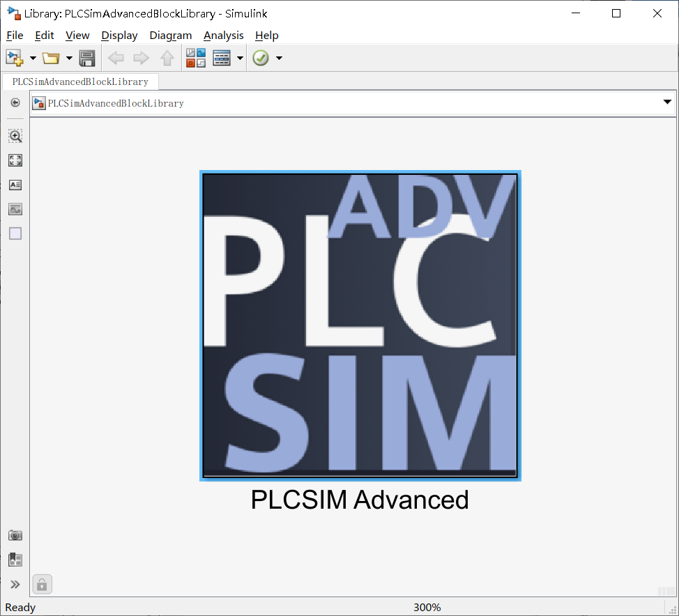Open the Library Browser icon
Viewport: 679px width, 616px height.
(196, 58)
